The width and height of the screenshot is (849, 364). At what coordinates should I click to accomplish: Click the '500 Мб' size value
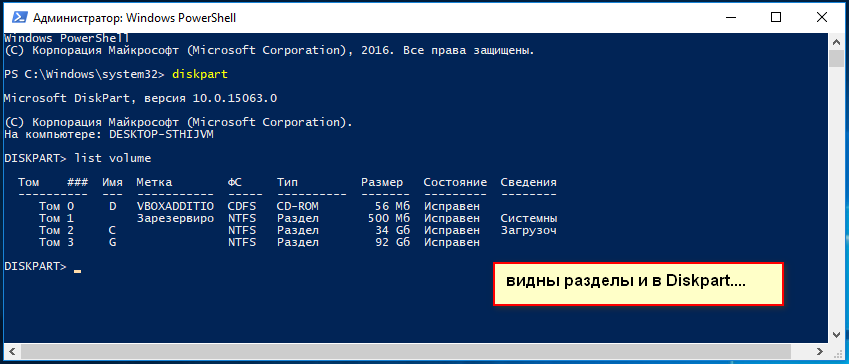[389, 218]
